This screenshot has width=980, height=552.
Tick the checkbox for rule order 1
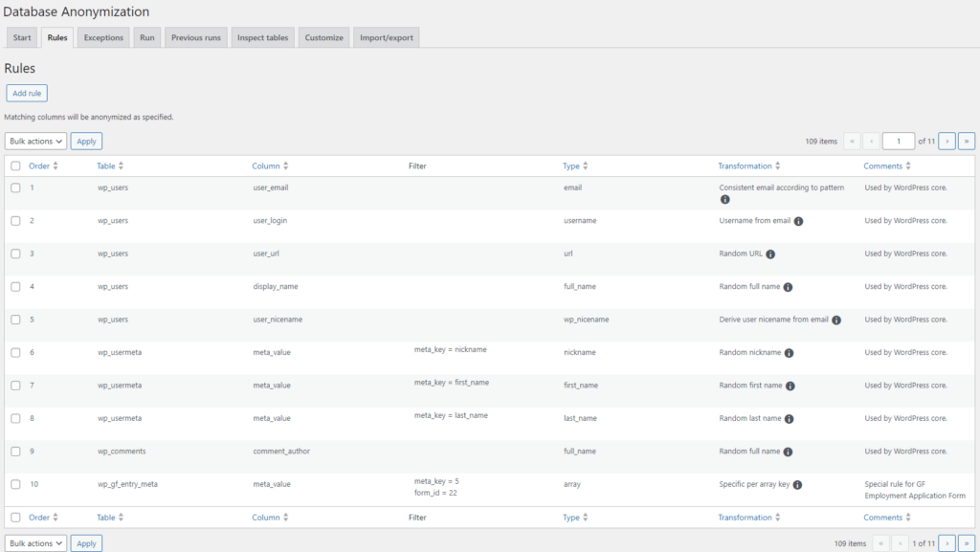click(15, 188)
